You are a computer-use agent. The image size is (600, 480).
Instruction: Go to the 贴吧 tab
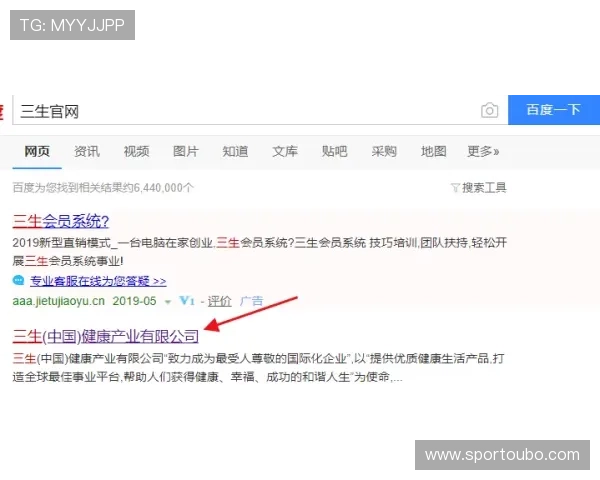click(x=334, y=152)
